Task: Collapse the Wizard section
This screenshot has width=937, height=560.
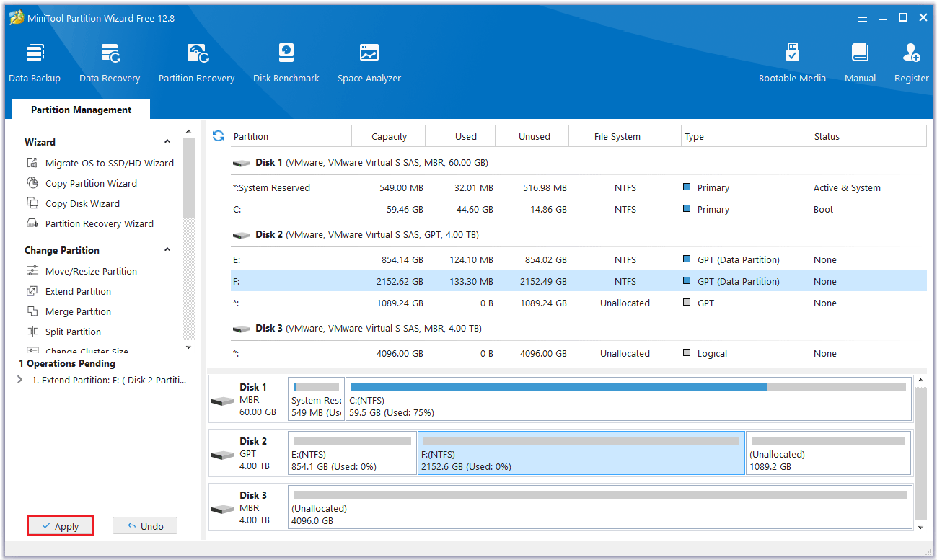Action: [x=167, y=142]
